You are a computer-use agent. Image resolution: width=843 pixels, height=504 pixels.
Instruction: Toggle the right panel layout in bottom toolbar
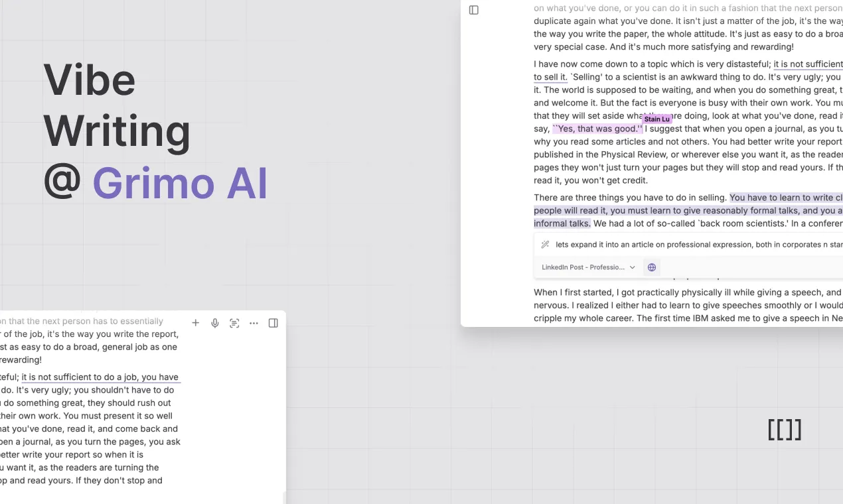coord(273,322)
